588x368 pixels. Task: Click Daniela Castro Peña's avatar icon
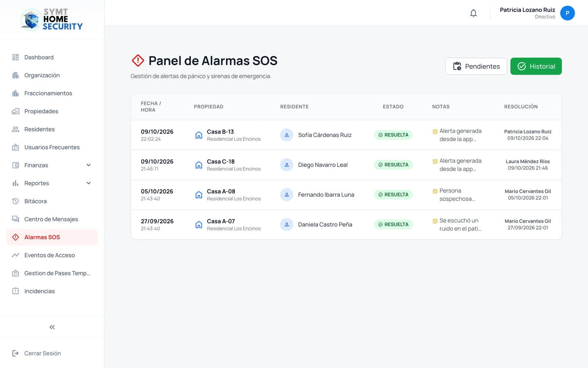tap(287, 224)
